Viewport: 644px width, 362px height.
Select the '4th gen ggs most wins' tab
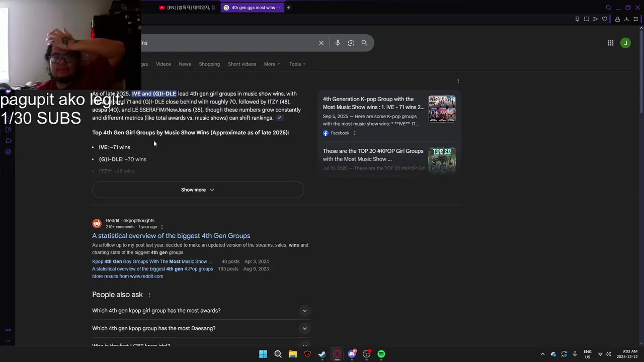pyautogui.click(x=253, y=8)
